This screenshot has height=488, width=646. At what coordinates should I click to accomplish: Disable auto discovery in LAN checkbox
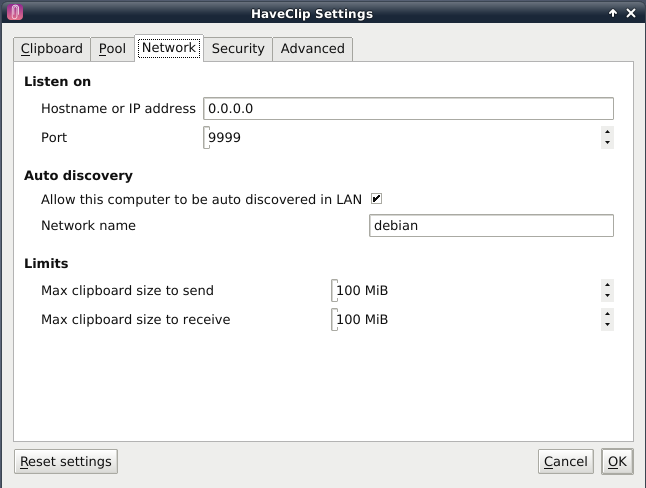click(x=377, y=199)
